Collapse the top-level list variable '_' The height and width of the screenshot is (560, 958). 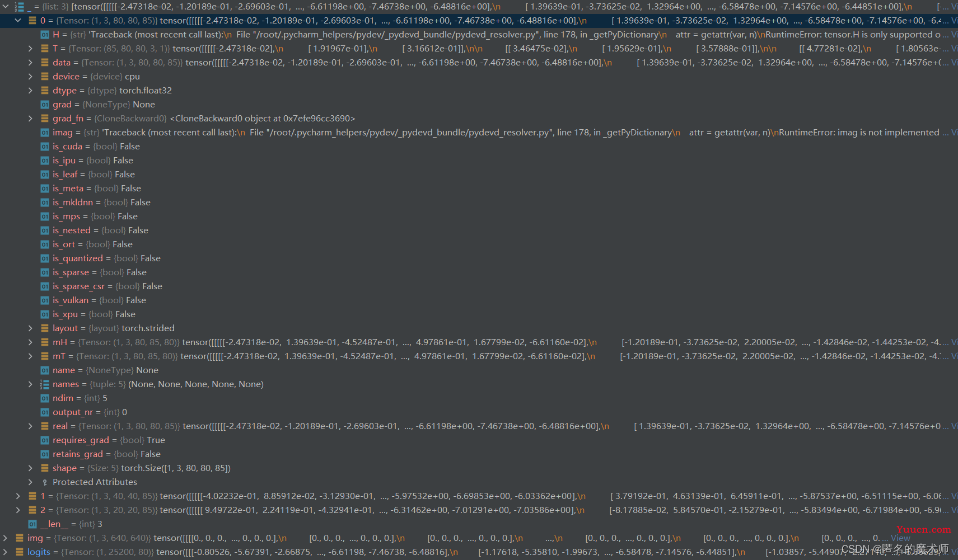6,7
